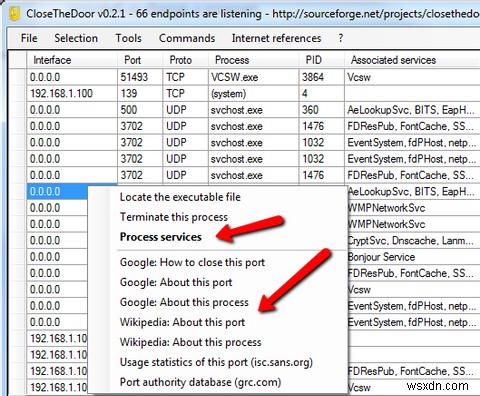This screenshot has width=480, height=396.
Task: Select Wikipedia: About this process
Action: pos(191,342)
